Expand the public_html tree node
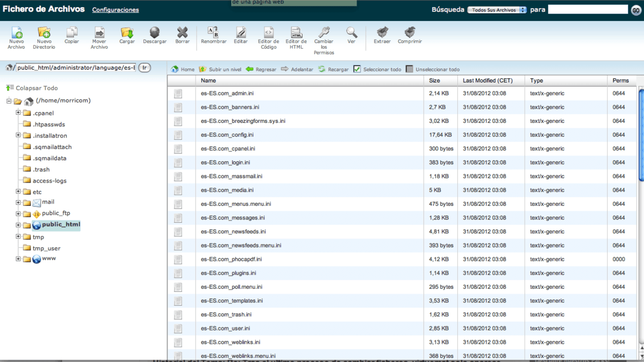The width and height of the screenshot is (644, 362). pyautogui.click(x=18, y=225)
